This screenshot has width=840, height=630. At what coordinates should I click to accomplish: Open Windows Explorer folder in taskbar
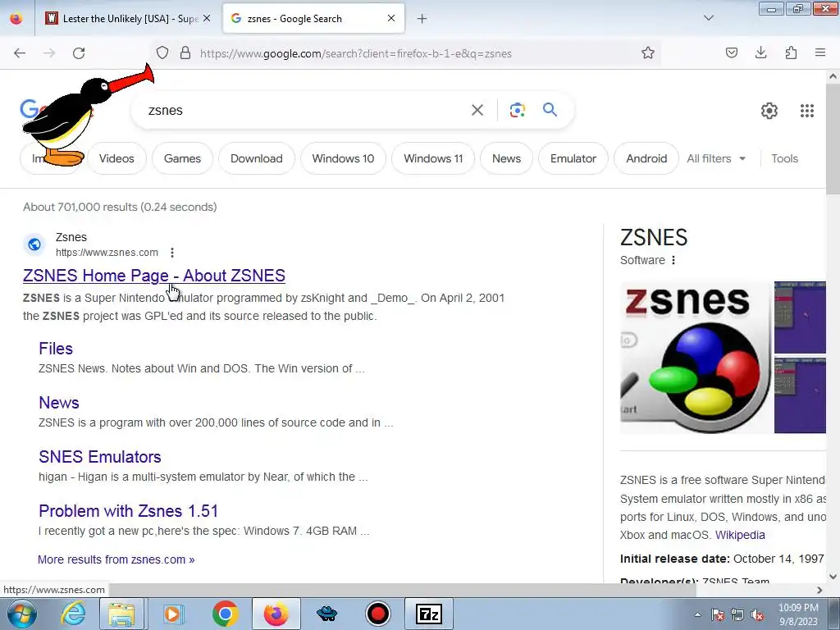(121, 614)
